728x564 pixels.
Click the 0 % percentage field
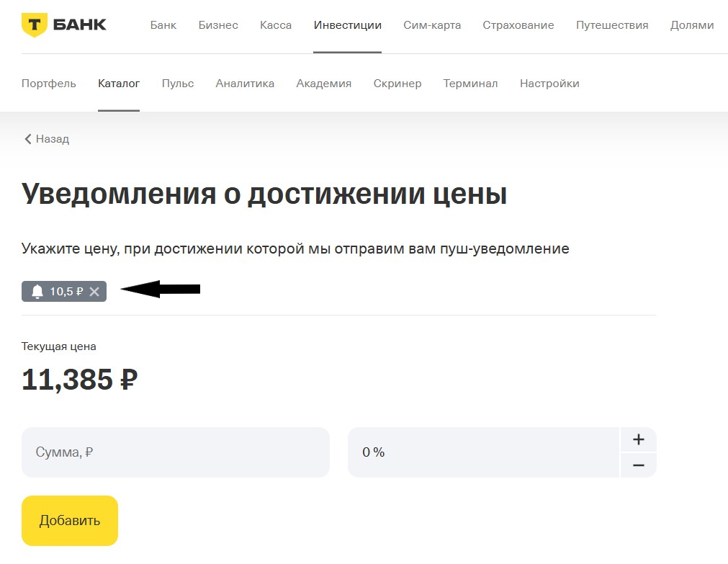click(x=482, y=452)
